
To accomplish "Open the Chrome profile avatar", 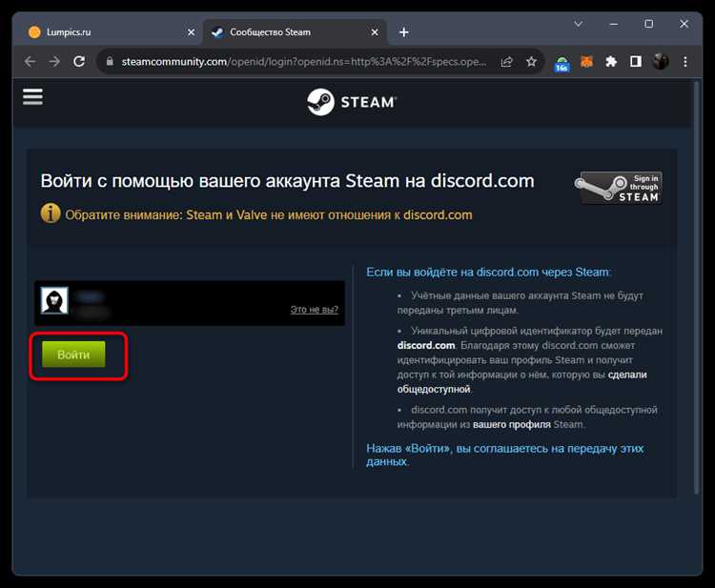I will point(661,62).
